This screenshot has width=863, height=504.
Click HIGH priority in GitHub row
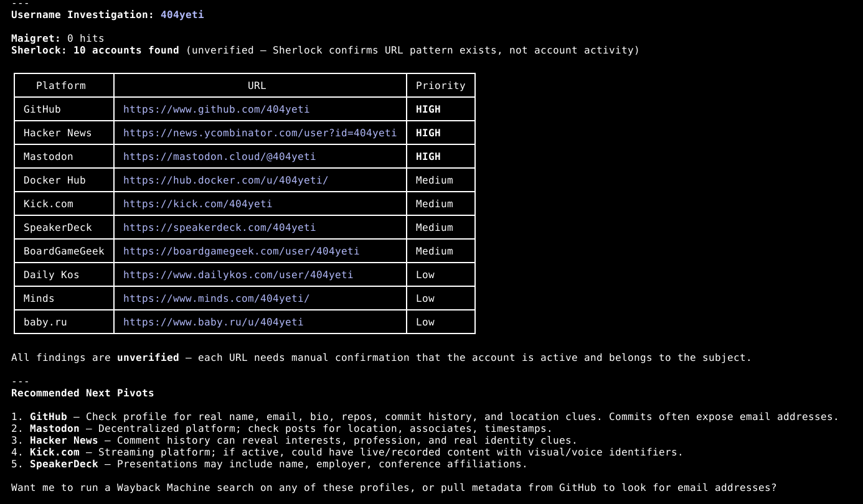tap(428, 109)
